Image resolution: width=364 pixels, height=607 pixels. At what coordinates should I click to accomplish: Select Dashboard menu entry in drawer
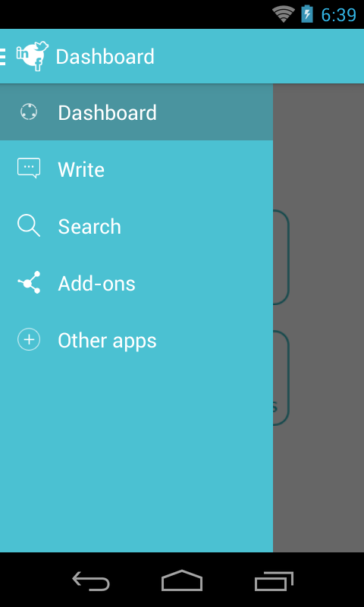coord(136,112)
